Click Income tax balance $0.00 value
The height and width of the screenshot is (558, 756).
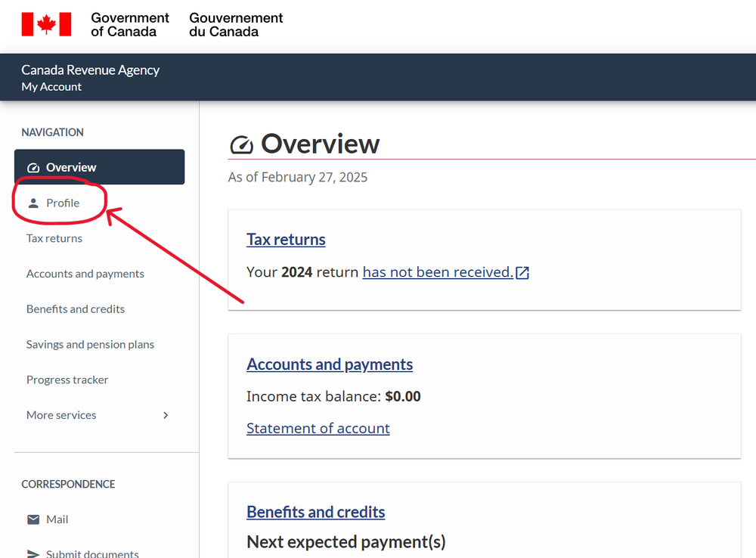(x=403, y=396)
